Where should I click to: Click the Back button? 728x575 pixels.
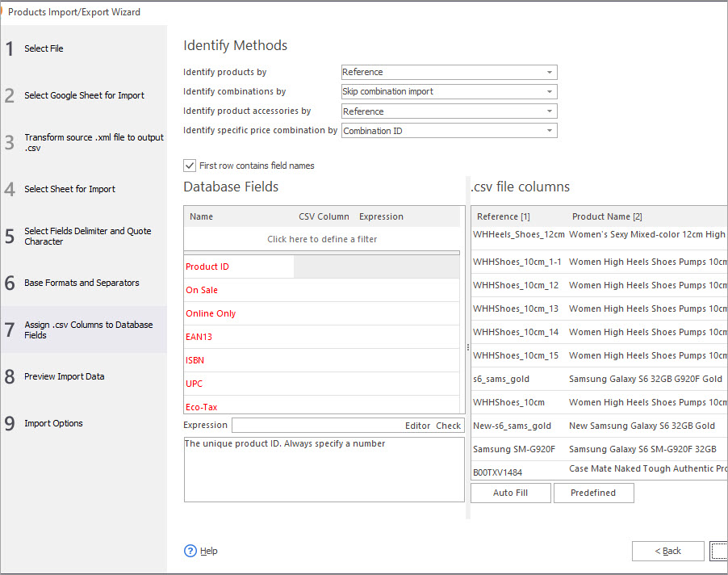667,551
